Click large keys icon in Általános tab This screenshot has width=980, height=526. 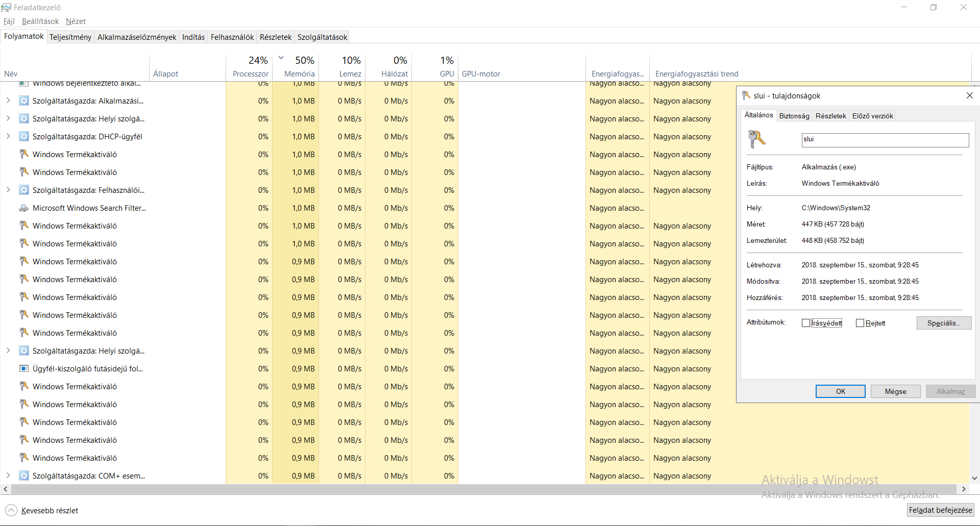[756, 139]
